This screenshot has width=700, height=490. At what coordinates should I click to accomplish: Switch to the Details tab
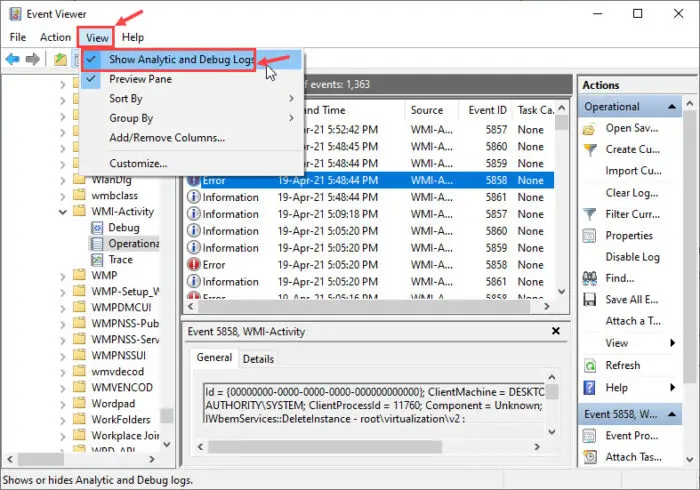tap(258, 359)
